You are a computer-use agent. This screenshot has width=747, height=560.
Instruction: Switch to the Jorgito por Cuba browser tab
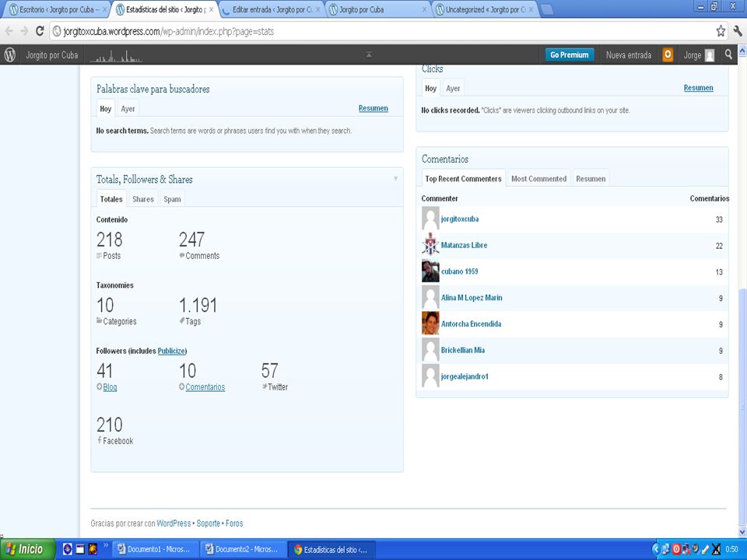point(379,9)
